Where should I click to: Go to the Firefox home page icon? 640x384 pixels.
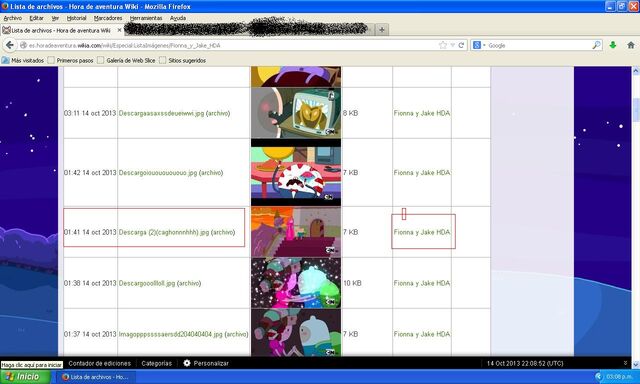tap(631, 45)
